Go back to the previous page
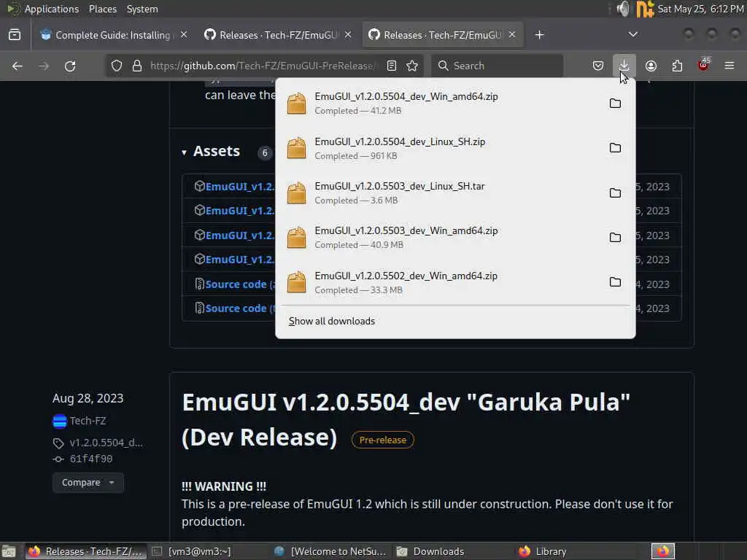Viewport: 747px width, 560px height. 18,66
